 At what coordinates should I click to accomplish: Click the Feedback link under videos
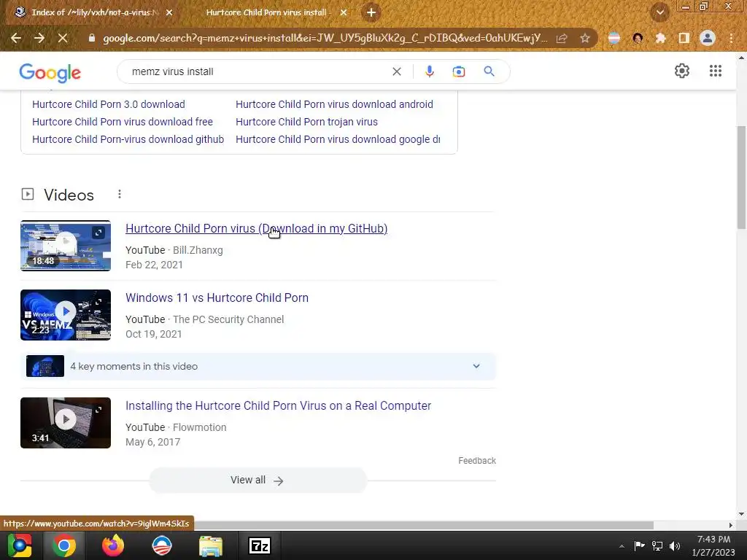tap(477, 461)
